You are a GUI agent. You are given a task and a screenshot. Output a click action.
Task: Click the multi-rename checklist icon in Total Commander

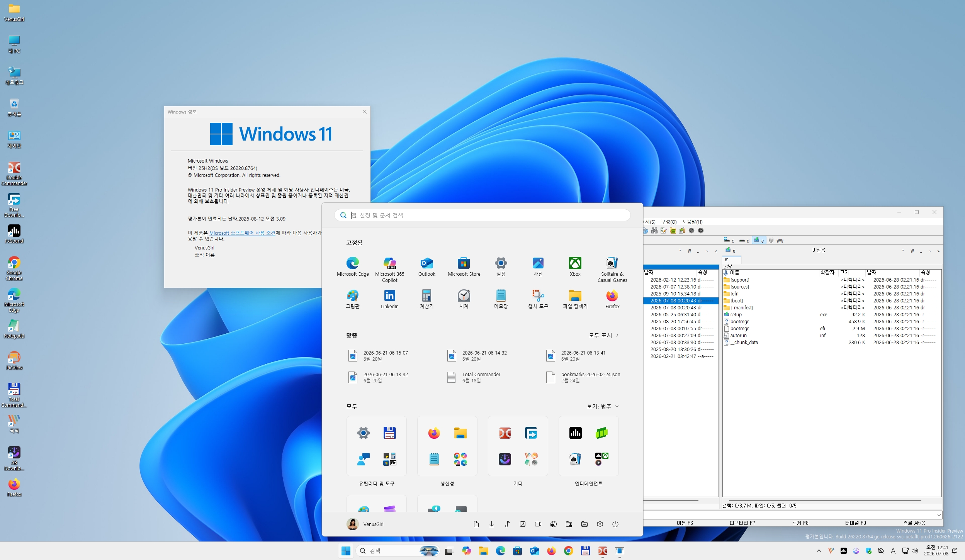click(664, 231)
